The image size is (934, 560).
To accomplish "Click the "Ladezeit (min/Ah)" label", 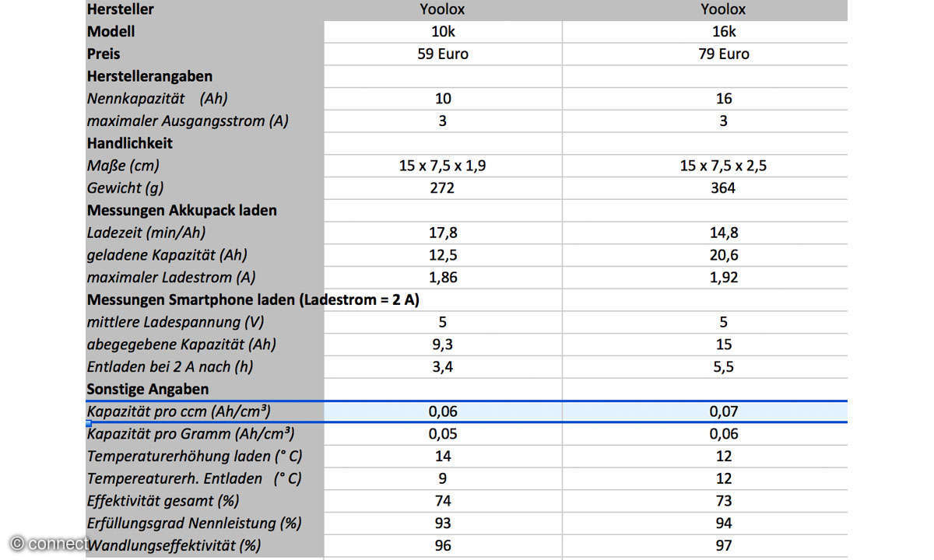I will pyautogui.click(x=146, y=233).
